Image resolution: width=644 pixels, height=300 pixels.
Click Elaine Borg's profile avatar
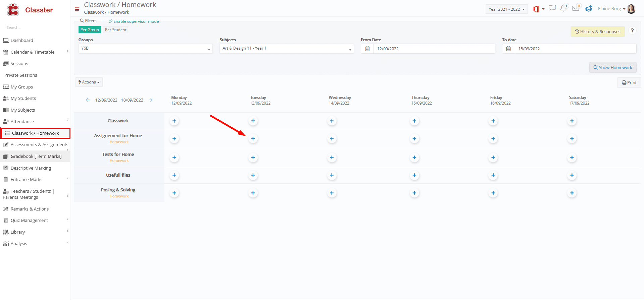click(x=631, y=9)
